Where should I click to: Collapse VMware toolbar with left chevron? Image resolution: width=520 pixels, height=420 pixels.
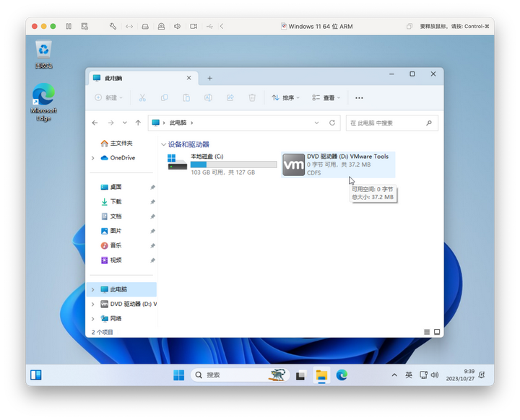click(222, 26)
